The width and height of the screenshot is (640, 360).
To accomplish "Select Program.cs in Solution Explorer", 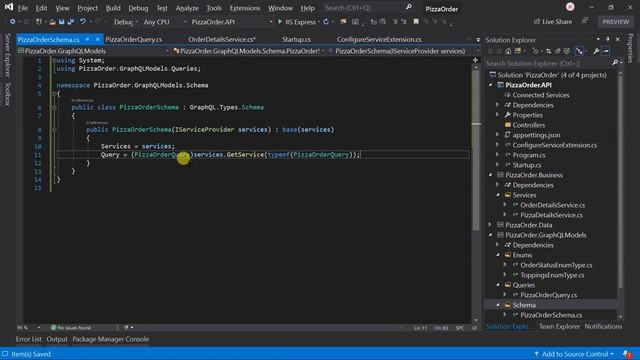I will tap(529, 155).
